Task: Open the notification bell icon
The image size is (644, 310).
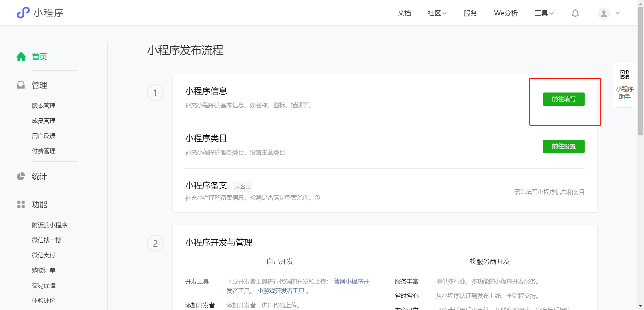Action: click(x=575, y=13)
